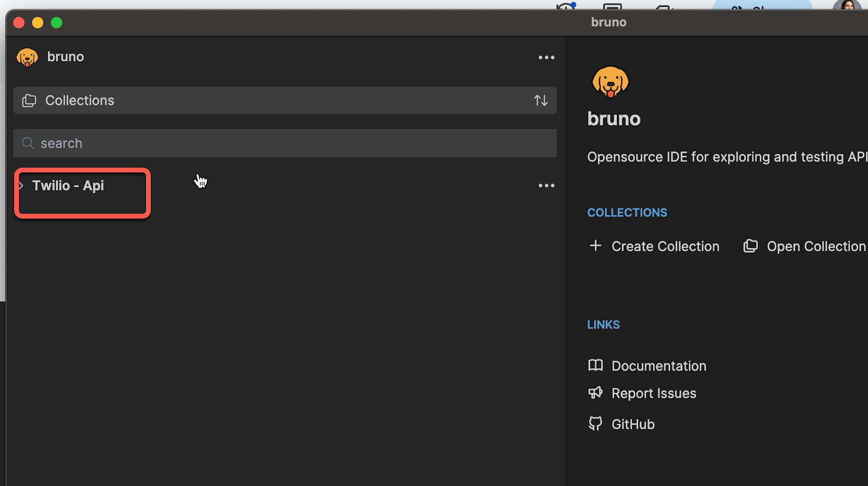Open the three-dots menu next to bruno
Viewport: 868px width, 486px height.
[x=546, y=57]
